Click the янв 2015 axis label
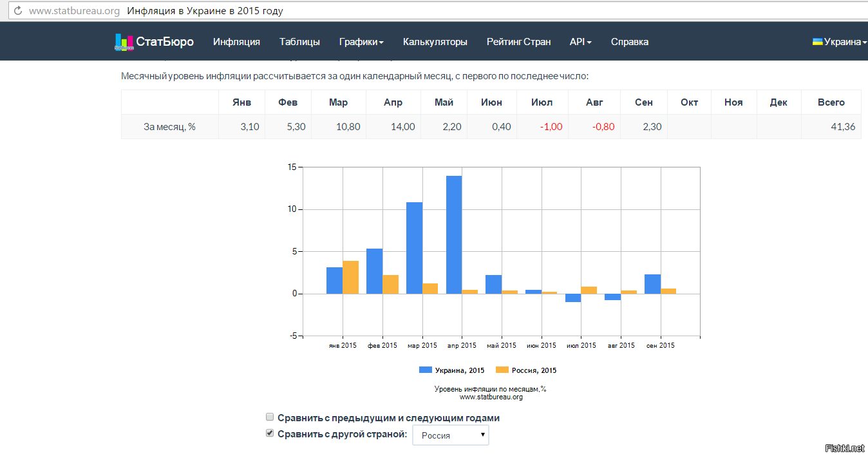The image size is (868, 456). tap(343, 346)
